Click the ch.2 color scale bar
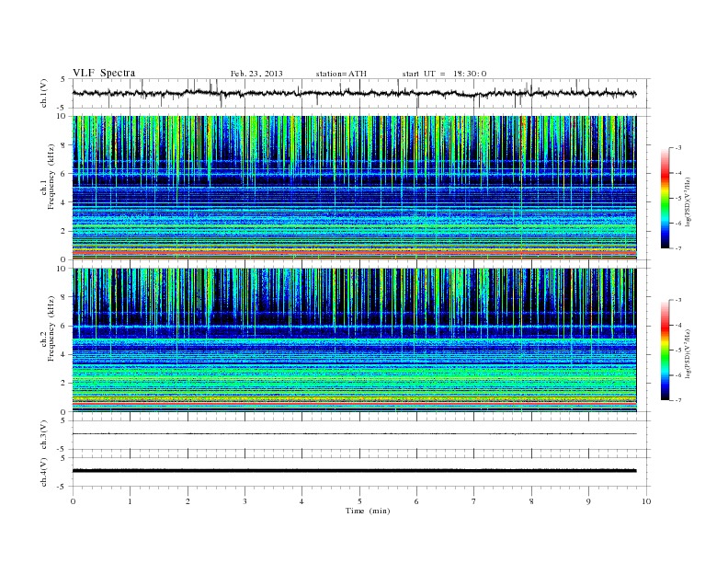The height and width of the screenshot is (563, 728). (x=665, y=350)
